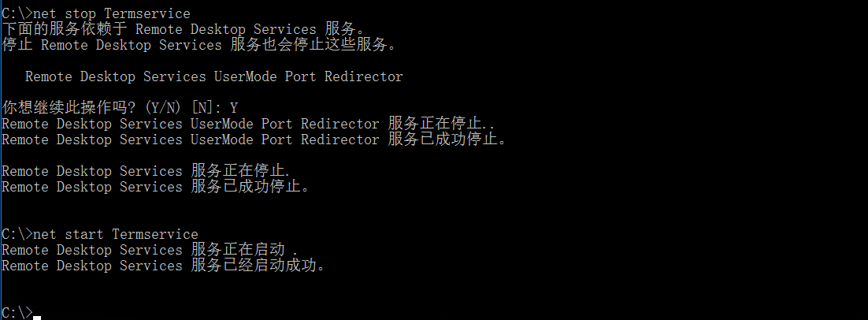Click the word Termservice in the start command

pyautogui.click(x=155, y=234)
